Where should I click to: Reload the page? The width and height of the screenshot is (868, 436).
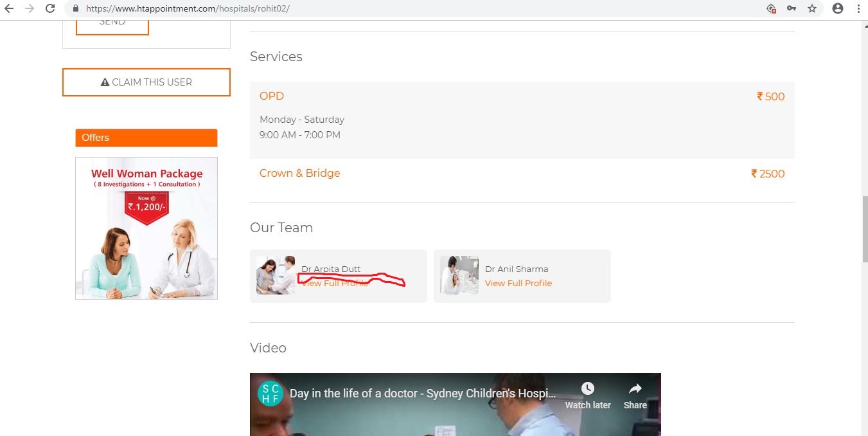tap(50, 9)
